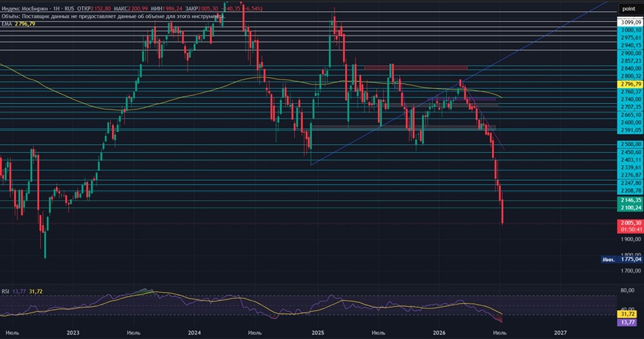The image size is (644, 339).
Task: Select the Мин. 1775,04 minimum price marker
Action: (x=622, y=259)
